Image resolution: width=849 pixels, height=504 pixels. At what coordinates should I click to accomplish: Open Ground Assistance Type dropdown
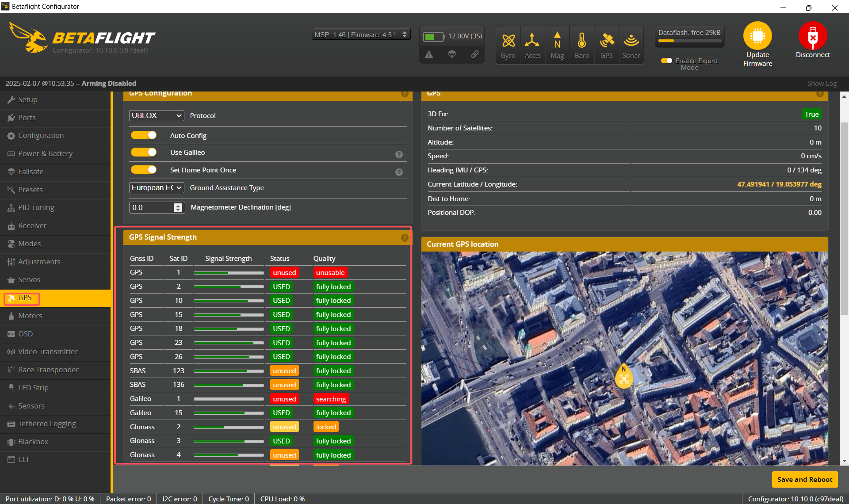157,187
